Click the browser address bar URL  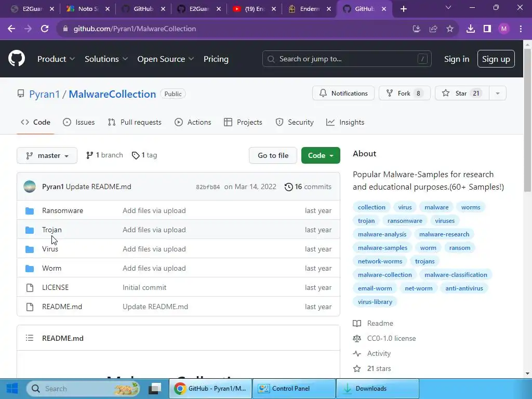point(135,29)
